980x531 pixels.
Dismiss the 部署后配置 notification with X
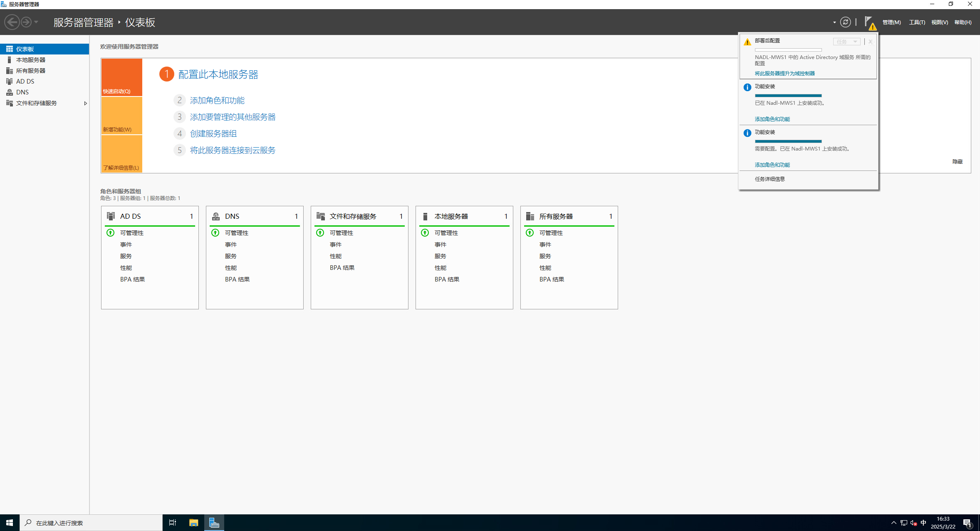[870, 42]
